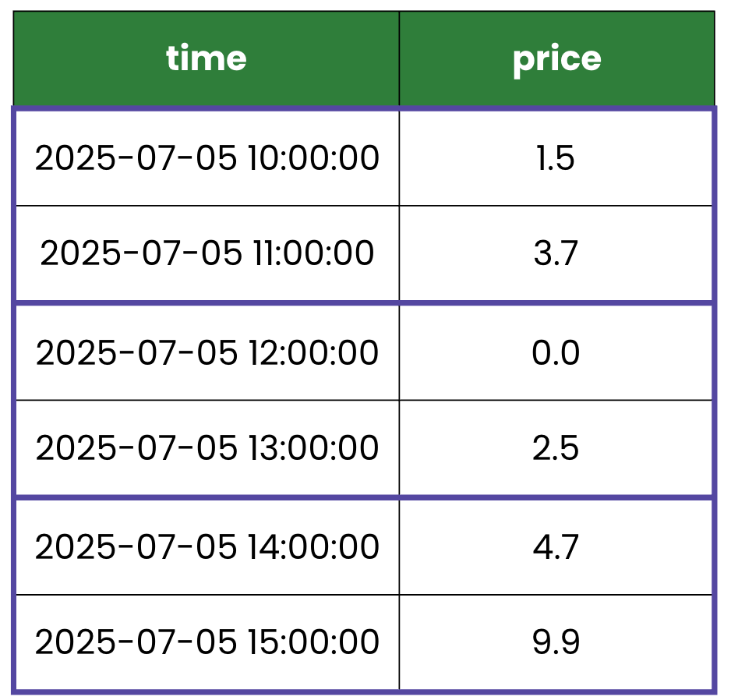731x700 pixels.
Task: Pick the 2025-07-05 14:00:00 timestamp cell
Action: tap(207, 546)
